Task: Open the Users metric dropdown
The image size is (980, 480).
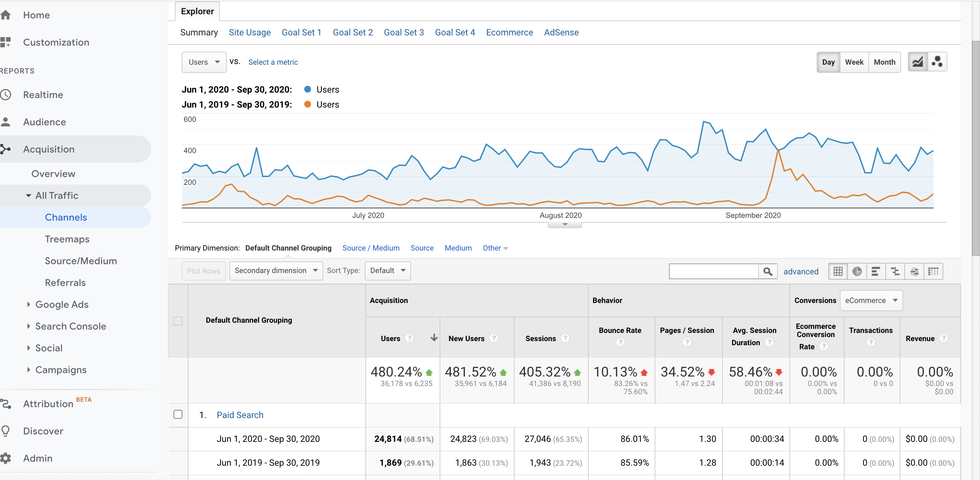Action: point(204,62)
